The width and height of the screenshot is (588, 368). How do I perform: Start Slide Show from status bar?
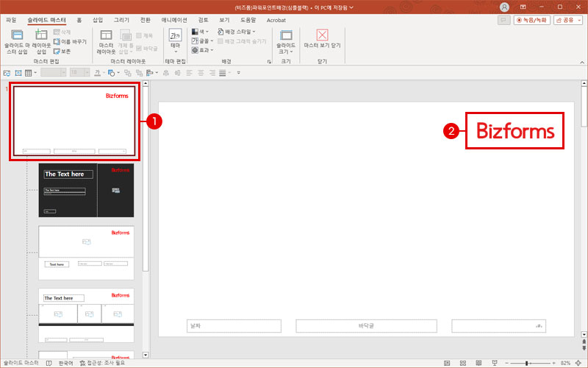pos(495,363)
